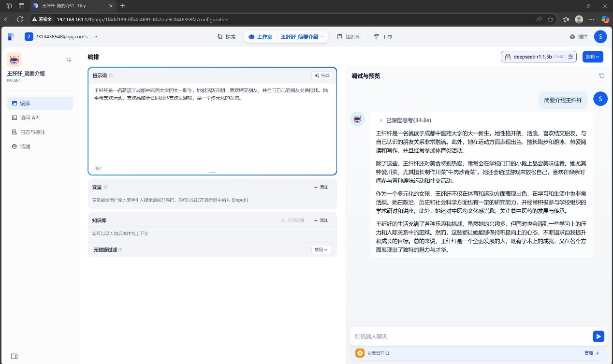Image resolution: width=613 pixels, height=364 pixels.
Task: Restart the debug conversation with refresh icon
Action: click(601, 76)
